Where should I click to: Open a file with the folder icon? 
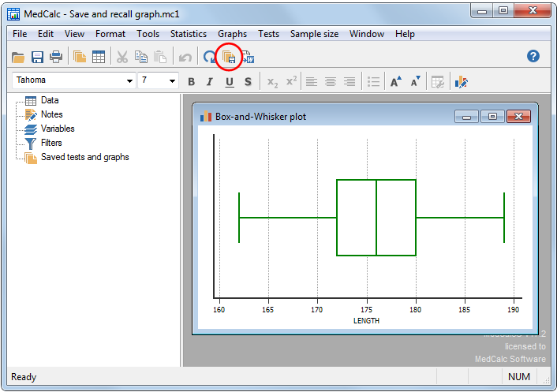pyautogui.click(x=18, y=57)
